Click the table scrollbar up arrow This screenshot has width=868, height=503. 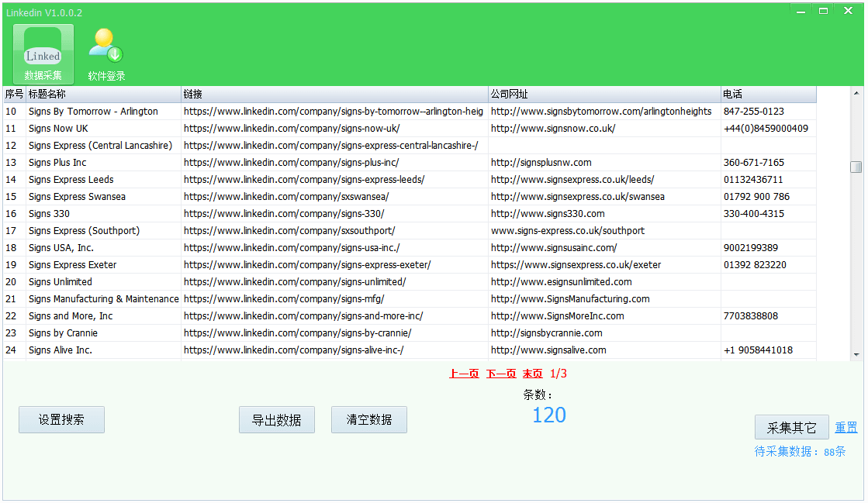tap(856, 93)
